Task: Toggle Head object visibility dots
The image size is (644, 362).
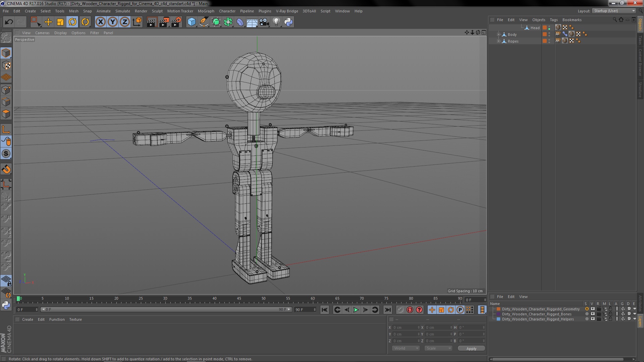Action: (549, 28)
